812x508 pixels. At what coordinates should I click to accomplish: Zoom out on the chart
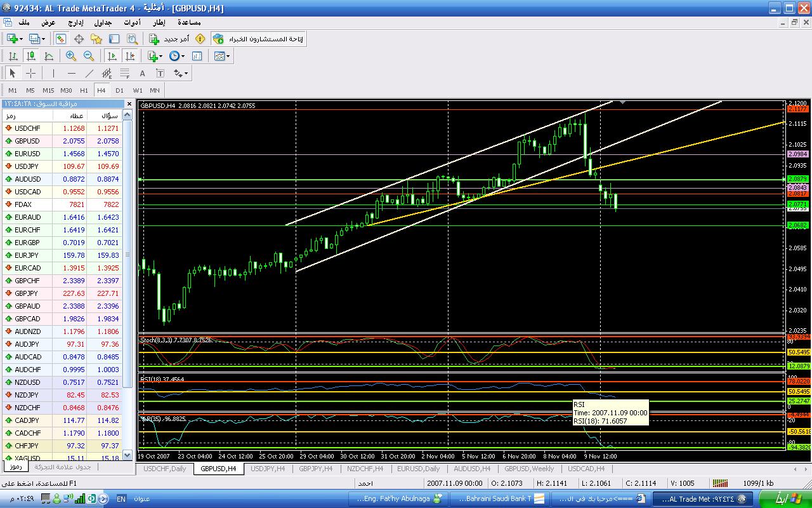click(89, 56)
